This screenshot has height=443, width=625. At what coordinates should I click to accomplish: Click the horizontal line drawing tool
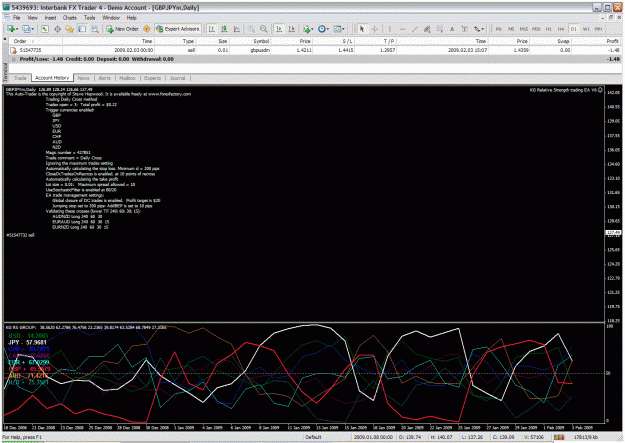pyautogui.click(x=402, y=29)
